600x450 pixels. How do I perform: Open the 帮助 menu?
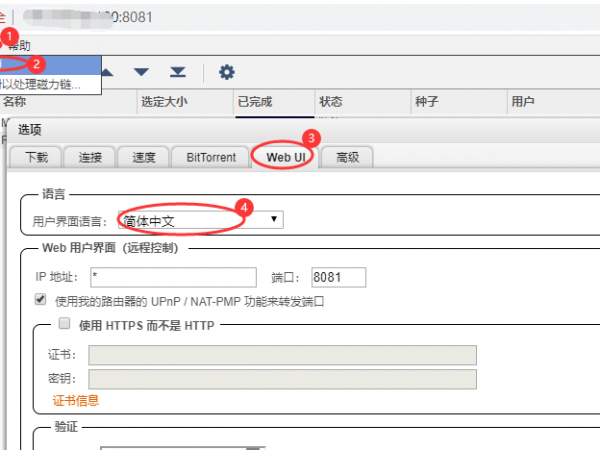(19, 46)
